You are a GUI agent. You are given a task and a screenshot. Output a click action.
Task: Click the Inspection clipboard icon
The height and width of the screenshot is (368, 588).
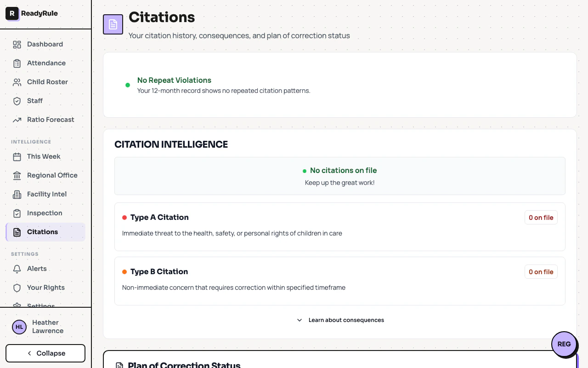(17, 213)
